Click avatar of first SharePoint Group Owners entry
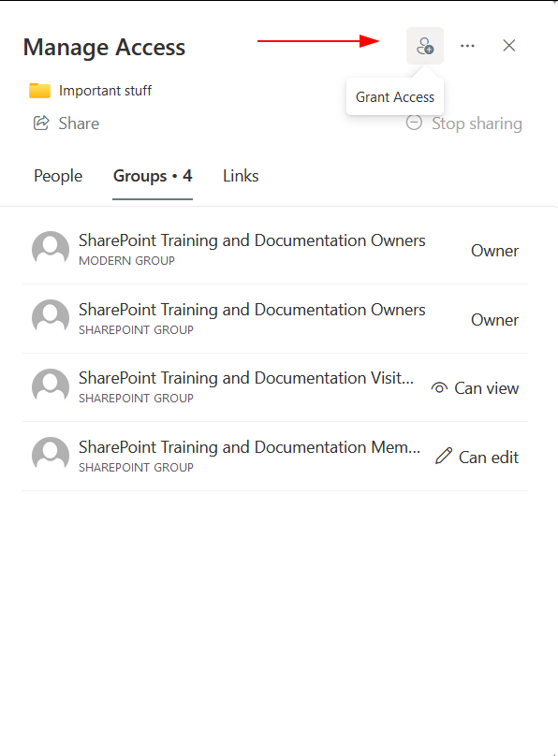The height and width of the screenshot is (756, 558). (x=51, y=318)
